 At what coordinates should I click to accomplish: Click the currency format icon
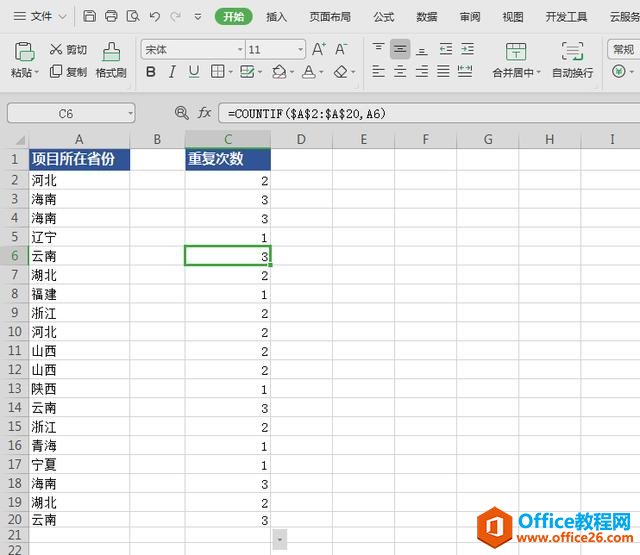click(619, 72)
